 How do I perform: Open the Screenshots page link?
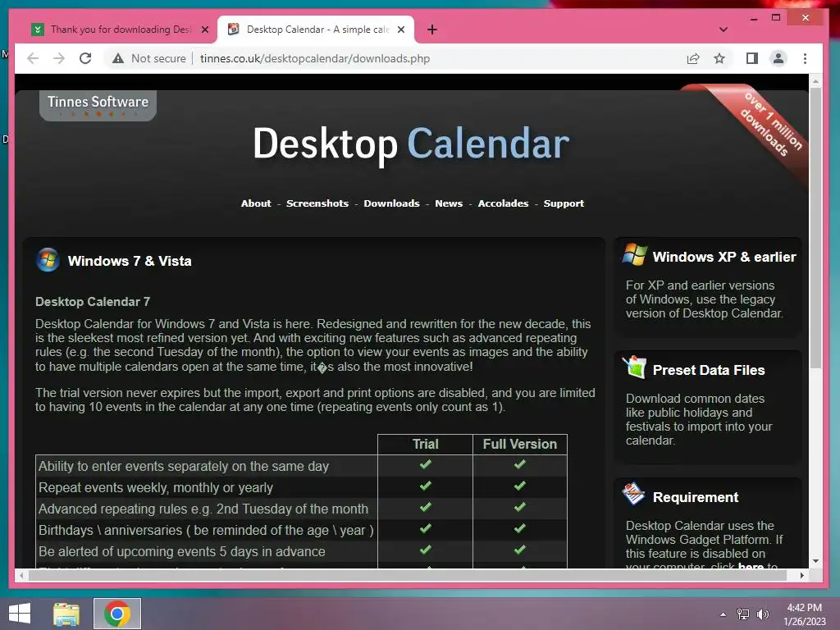(x=317, y=203)
